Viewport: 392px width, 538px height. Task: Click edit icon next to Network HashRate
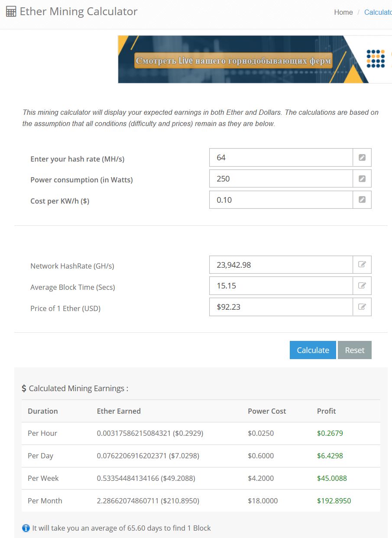tap(362, 265)
